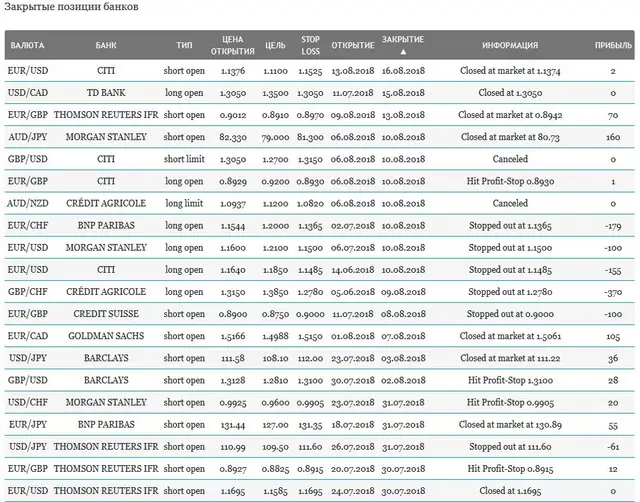Click closing date 16.08.2018
Image resolution: width=640 pixels, height=502 pixels.
pos(403,71)
